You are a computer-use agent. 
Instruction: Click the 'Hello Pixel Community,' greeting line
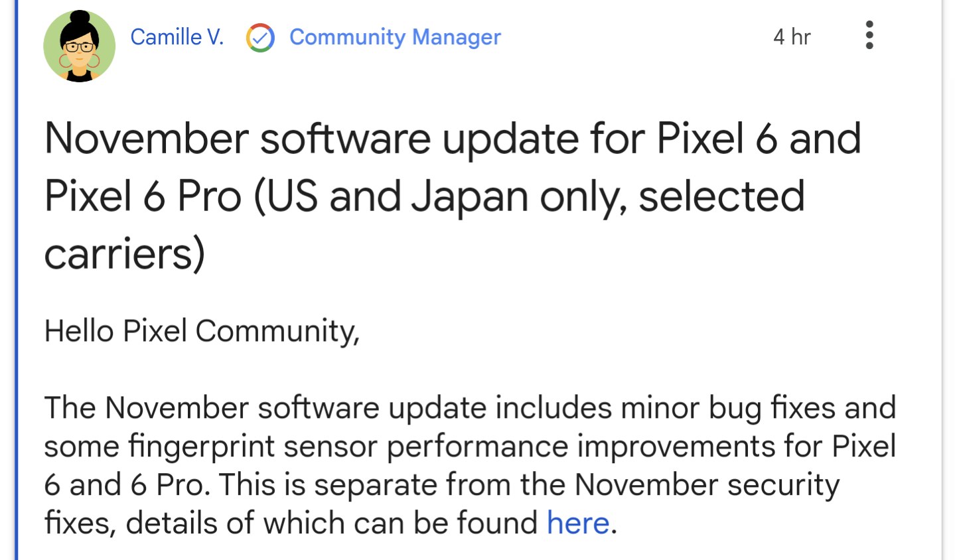pos(202,331)
